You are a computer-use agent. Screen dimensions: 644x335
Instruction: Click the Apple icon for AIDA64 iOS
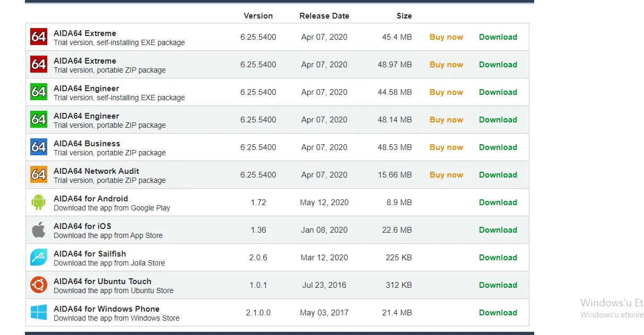38,230
